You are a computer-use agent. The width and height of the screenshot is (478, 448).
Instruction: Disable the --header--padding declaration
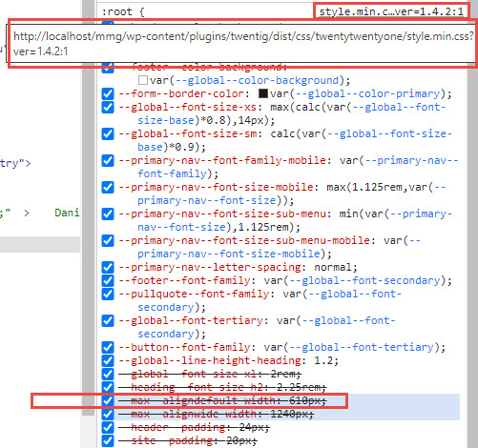tap(108, 427)
